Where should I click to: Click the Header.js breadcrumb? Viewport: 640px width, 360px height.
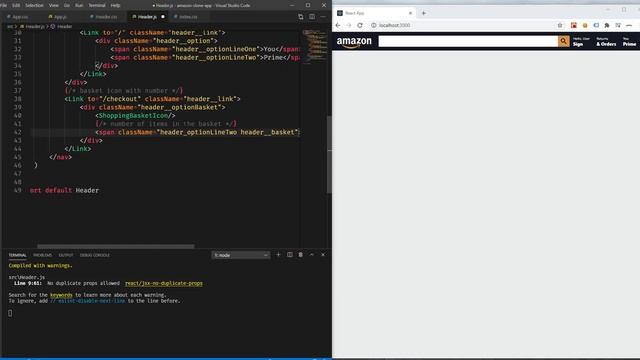[x=32, y=26]
